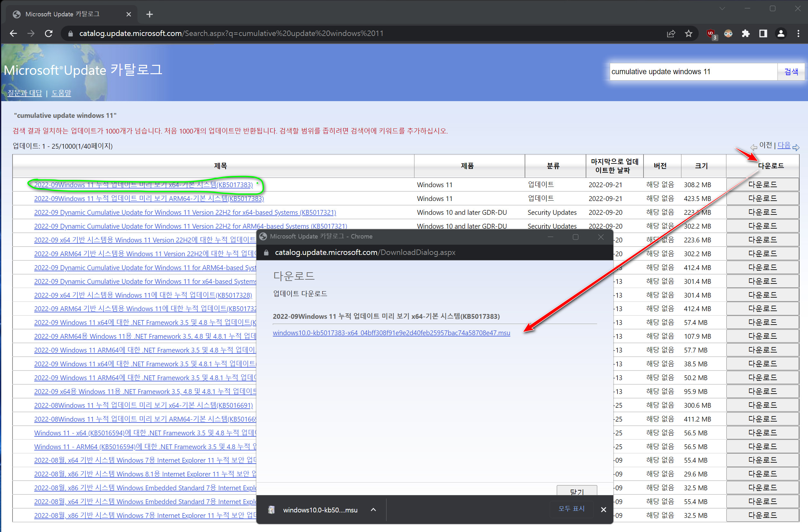Click the 닫기 button in download dialog
This screenshot has width=808, height=532.
click(x=577, y=491)
